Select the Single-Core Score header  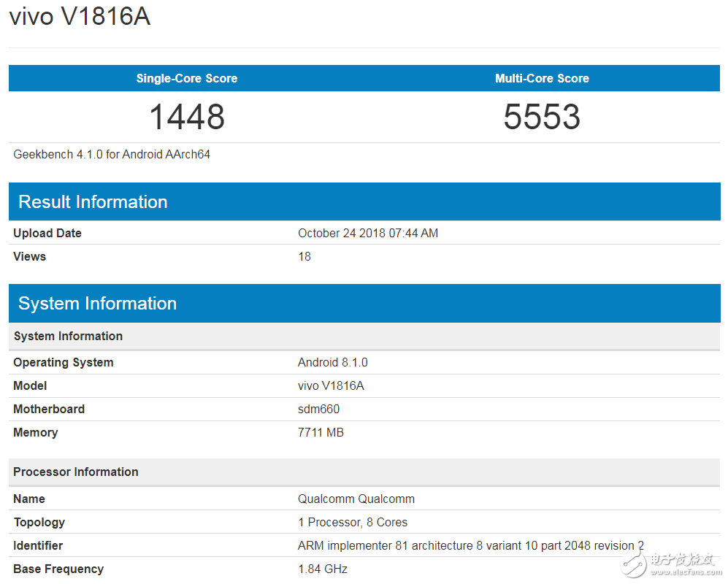(x=186, y=78)
